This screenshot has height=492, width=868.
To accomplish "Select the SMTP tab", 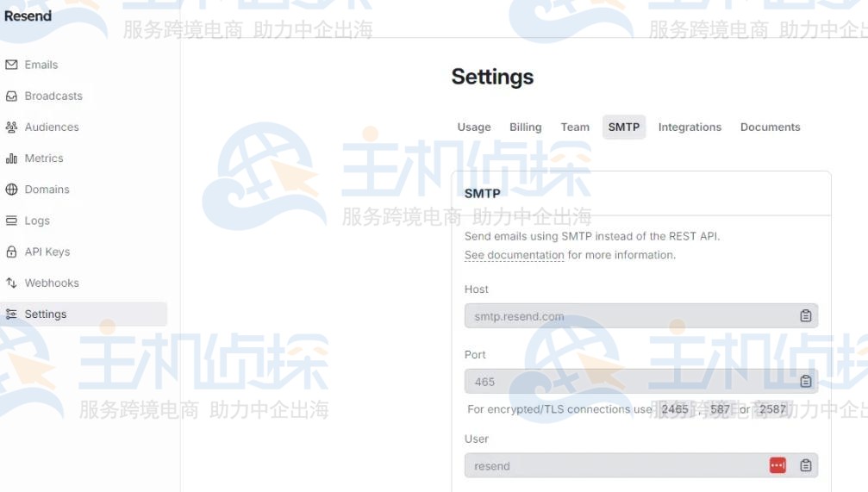I will (x=624, y=128).
